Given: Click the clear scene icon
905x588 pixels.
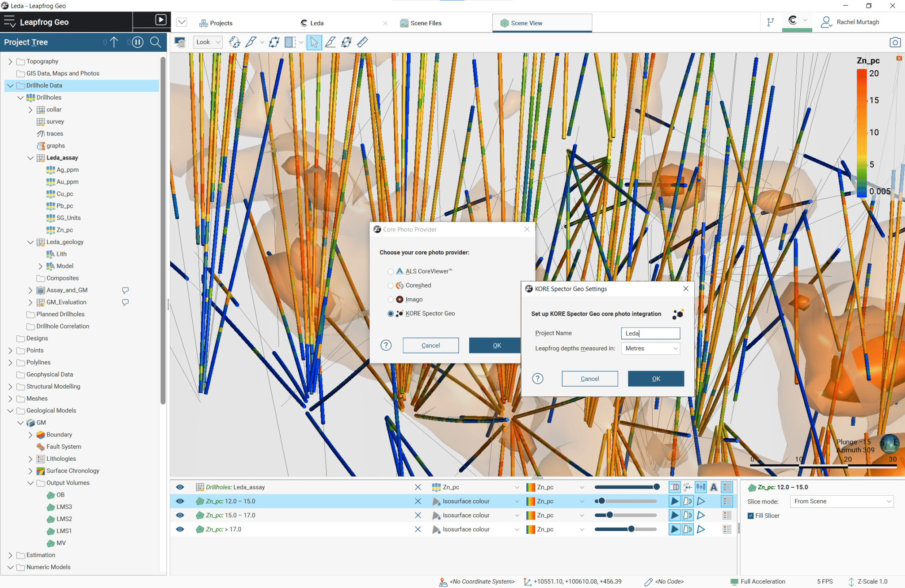Looking at the screenshot, I should [x=180, y=42].
